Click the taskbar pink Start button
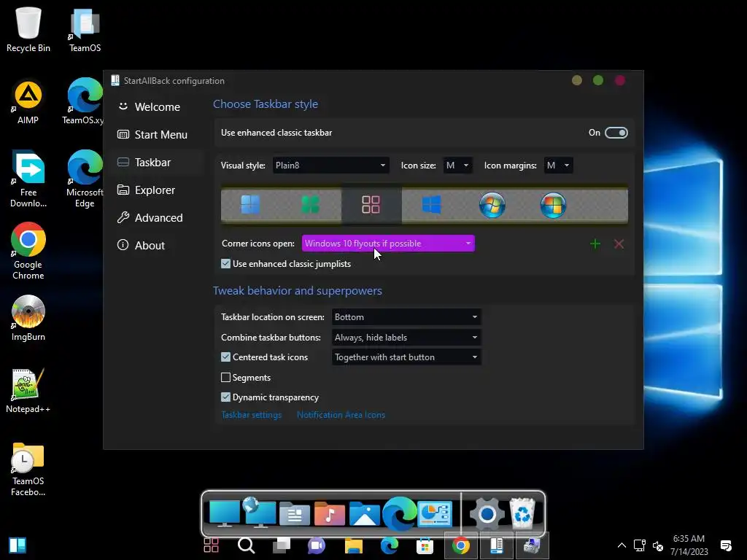 [211, 545]
